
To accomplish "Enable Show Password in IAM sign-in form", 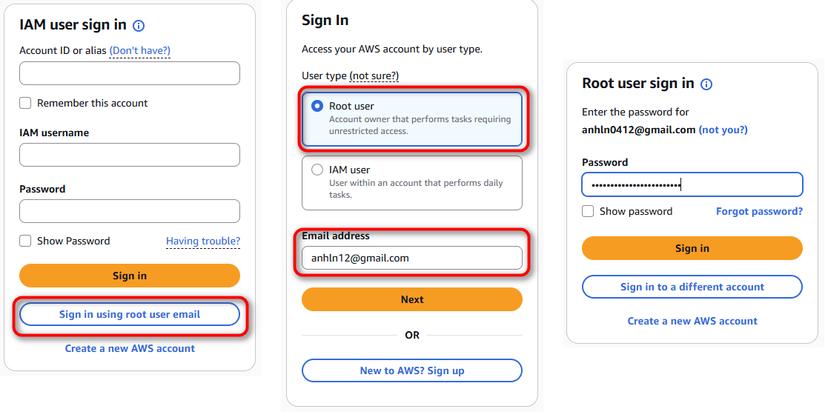I will point(25,241).
